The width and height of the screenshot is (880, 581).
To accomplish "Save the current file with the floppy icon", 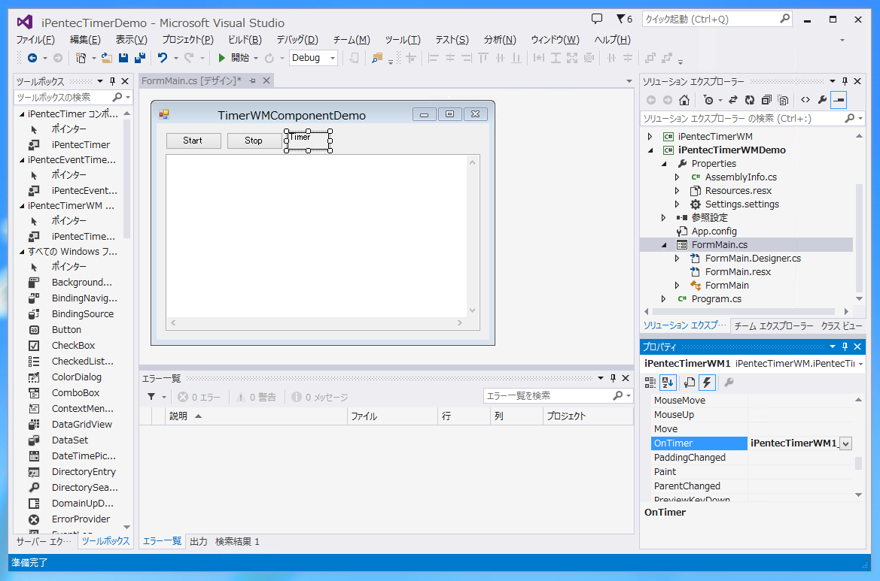I will tap(123, 58).
